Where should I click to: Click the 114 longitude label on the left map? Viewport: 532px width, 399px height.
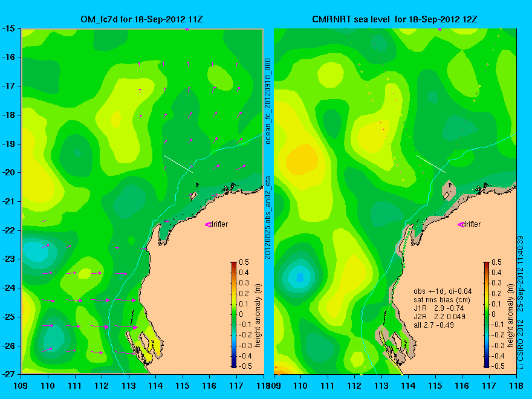[x=156, y=386]
